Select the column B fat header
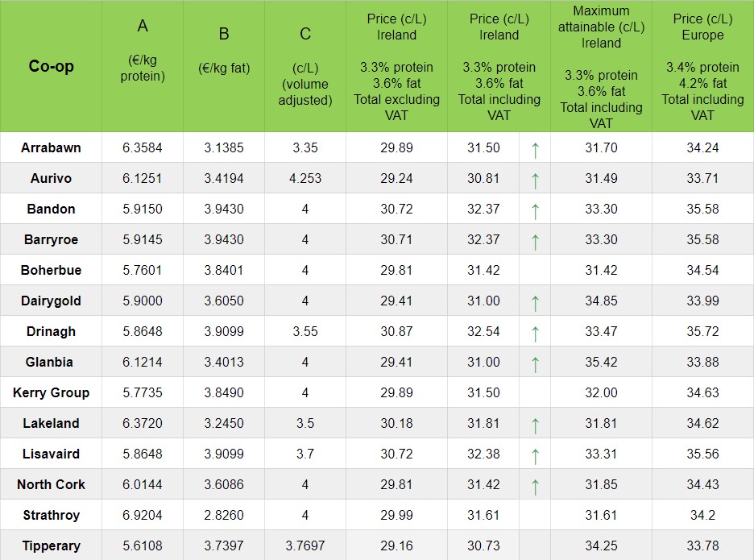This screenshot has width=754, height=560. tap(224, 51)
